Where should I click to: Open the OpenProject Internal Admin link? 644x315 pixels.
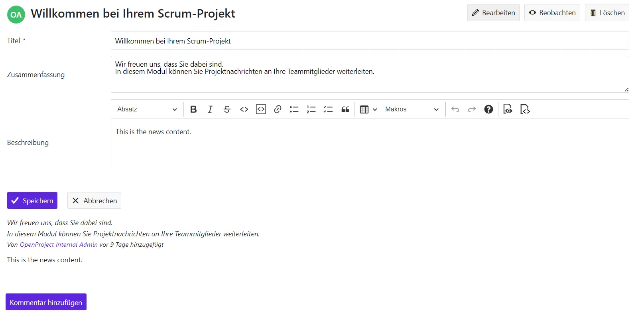(59, 245)
